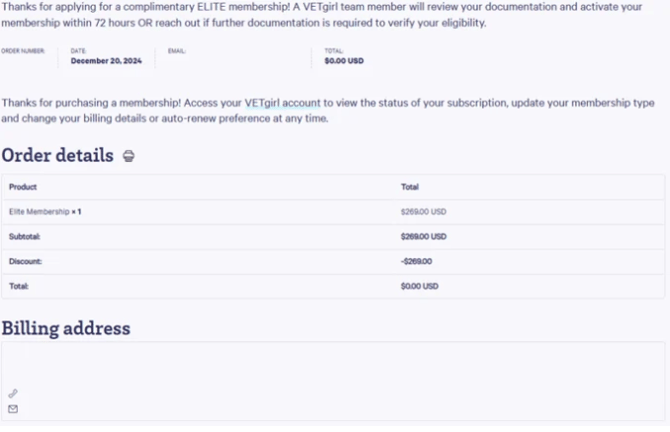Click the Order details heading
670x432 pixels.
pos(58,155)
